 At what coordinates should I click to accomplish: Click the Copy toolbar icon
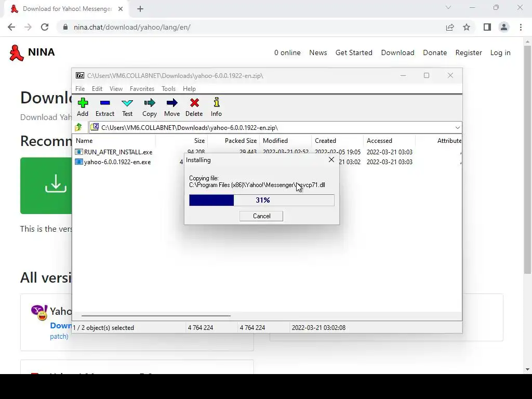(150, 103)
